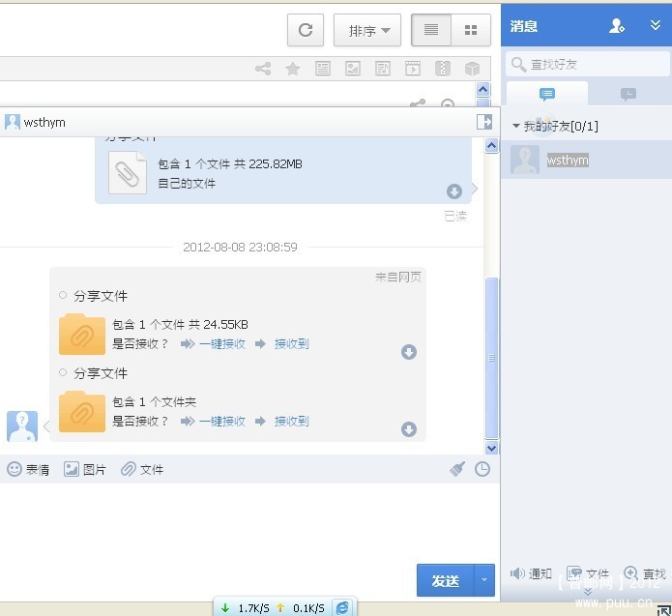Screen dimensions: 672x616
Task: Collapse the 消息 panel with double chevron
Action: pos(656,26)
